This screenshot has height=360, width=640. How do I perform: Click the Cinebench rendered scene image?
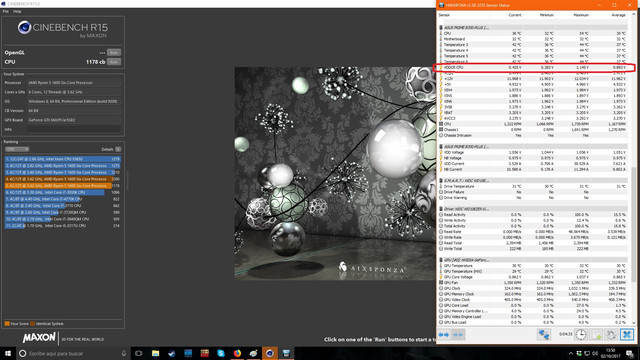(335, 173)
